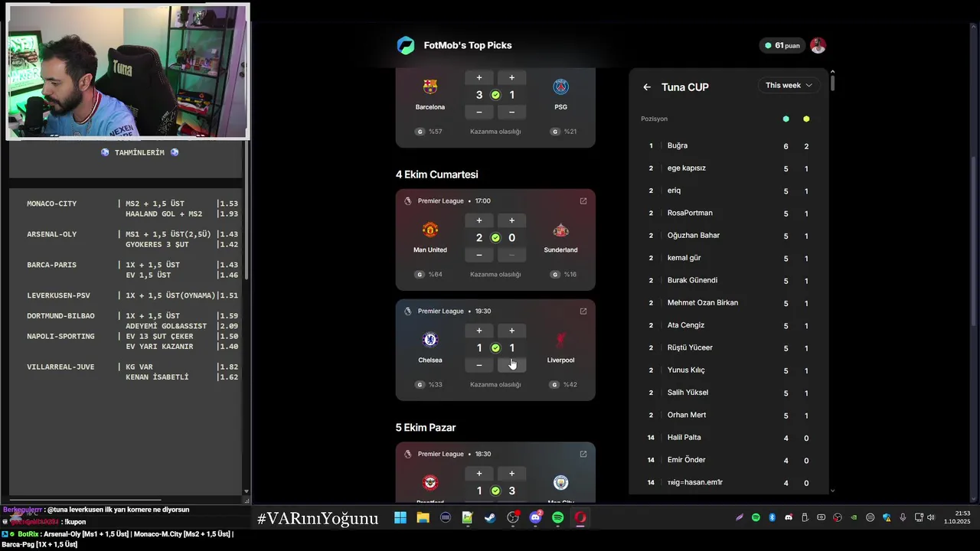Select ege kapısız in the leaderboard
The width and height of the screenshot is (980, 551).
pyautogui.click(x=727, y=168)
